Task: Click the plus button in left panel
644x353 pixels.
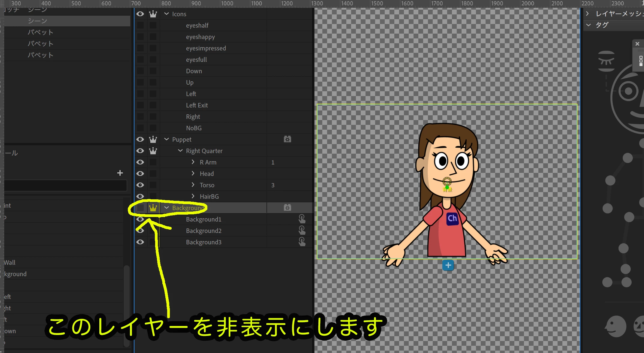Action: tap(120, 173)
